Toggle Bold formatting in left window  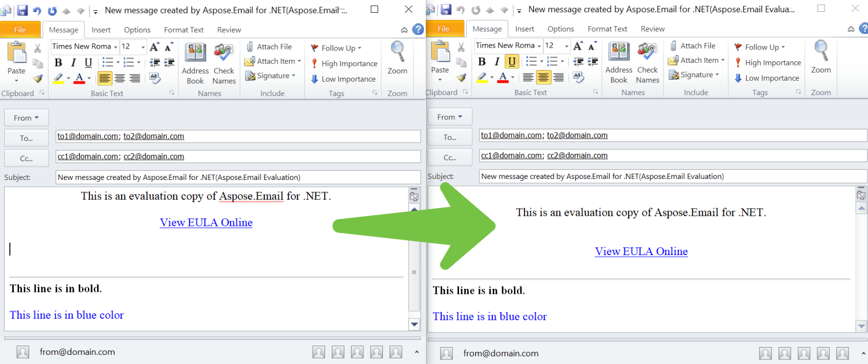pos(58,62)
